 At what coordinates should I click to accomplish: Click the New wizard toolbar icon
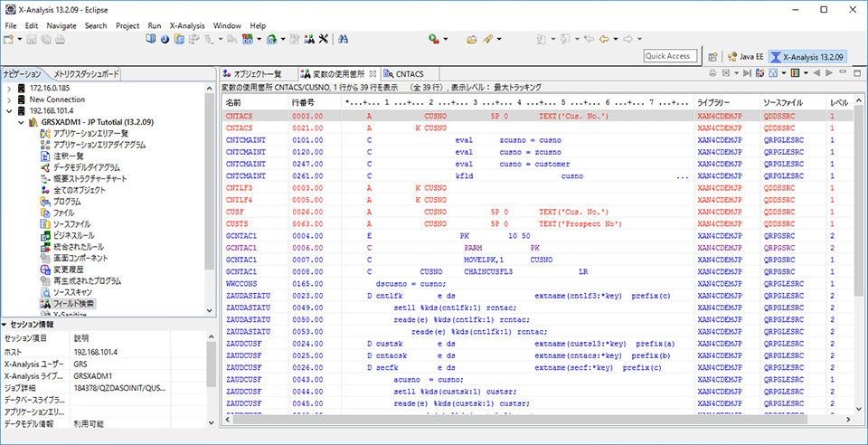tap(8, 39)
